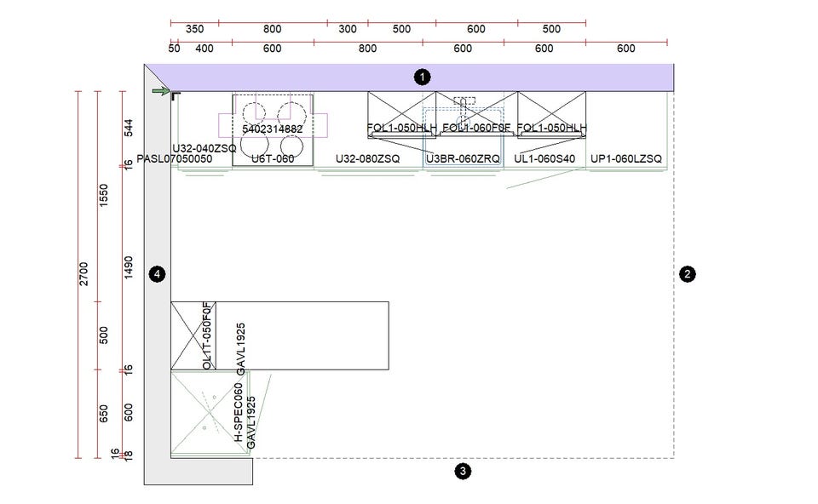Viewport: 818px width, 504px height.
Task: Click the green arrow origin marker
Action: pyautogui.click(x=161, y=91)
